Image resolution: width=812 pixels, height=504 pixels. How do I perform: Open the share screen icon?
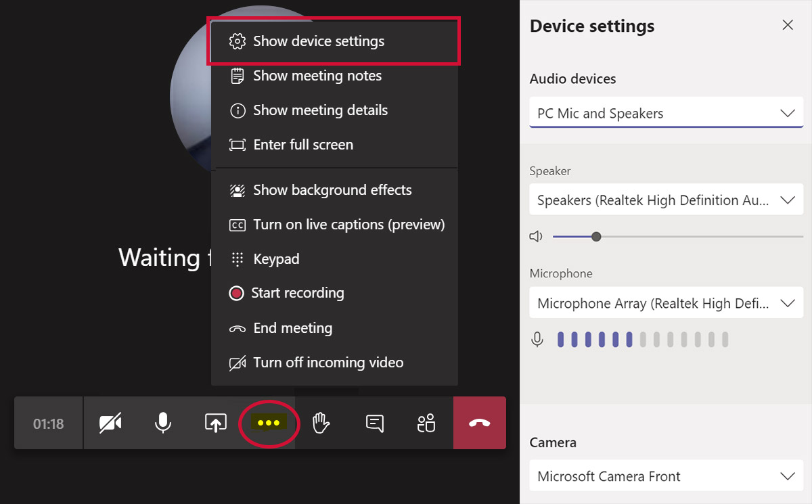click(x=215, y=423)
